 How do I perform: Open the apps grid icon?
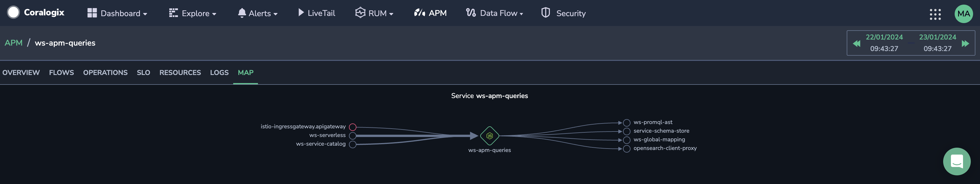(x=935, y=14)
